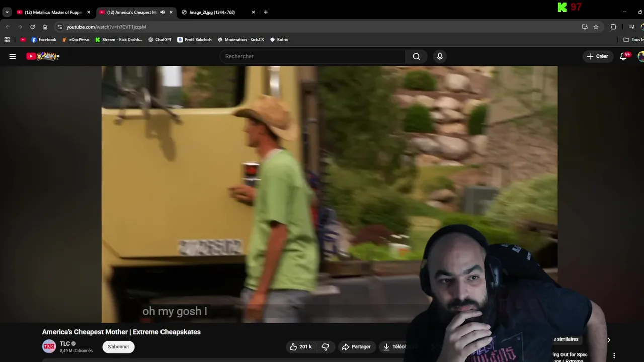
Task: Close the Metallica tab
Action: point(89,12)
